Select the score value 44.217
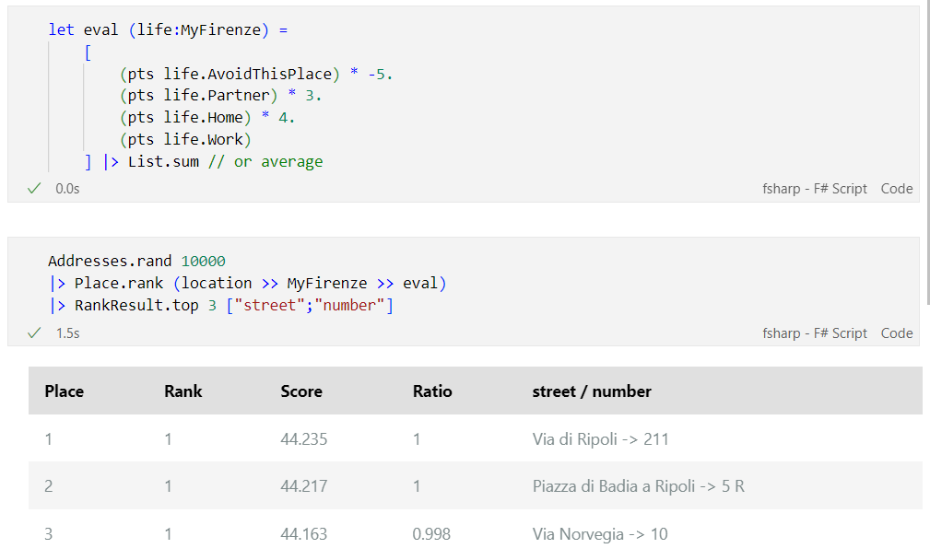 pyautogui.click(x=303, y=486)
